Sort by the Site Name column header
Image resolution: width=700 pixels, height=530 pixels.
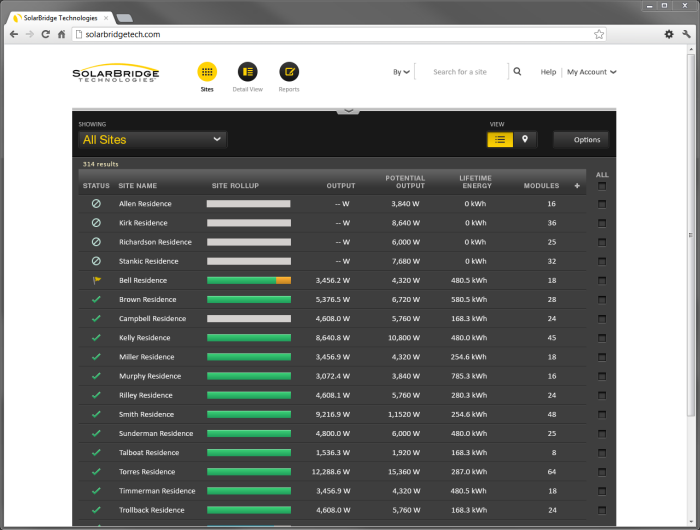point(137,186)
